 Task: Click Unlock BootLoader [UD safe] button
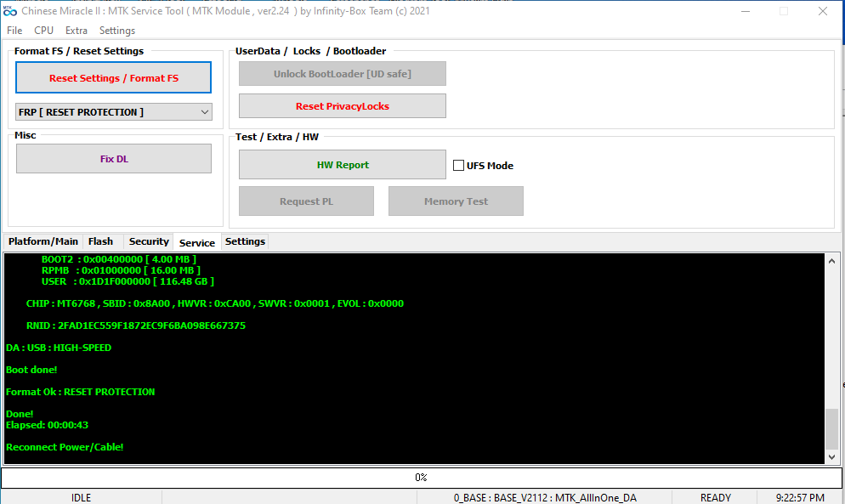[x=343, y=74]
